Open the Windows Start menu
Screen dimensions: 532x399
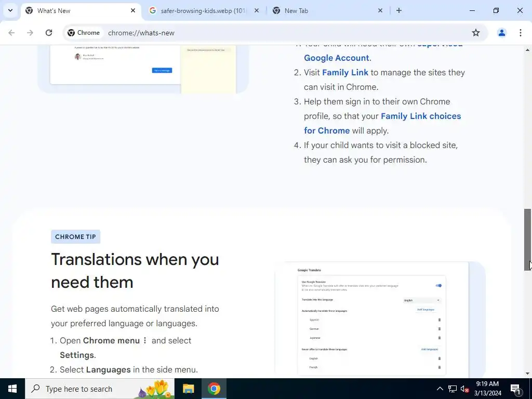point(12,389)
